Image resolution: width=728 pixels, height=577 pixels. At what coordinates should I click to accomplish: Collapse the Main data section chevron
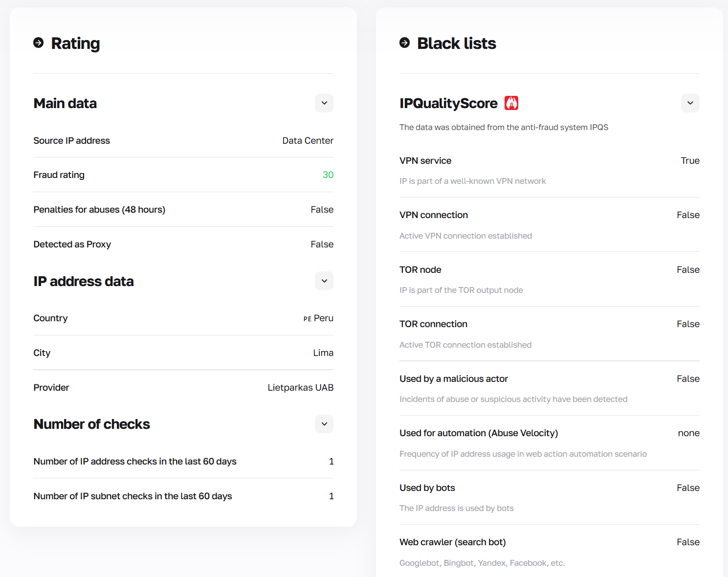[324, 103]
